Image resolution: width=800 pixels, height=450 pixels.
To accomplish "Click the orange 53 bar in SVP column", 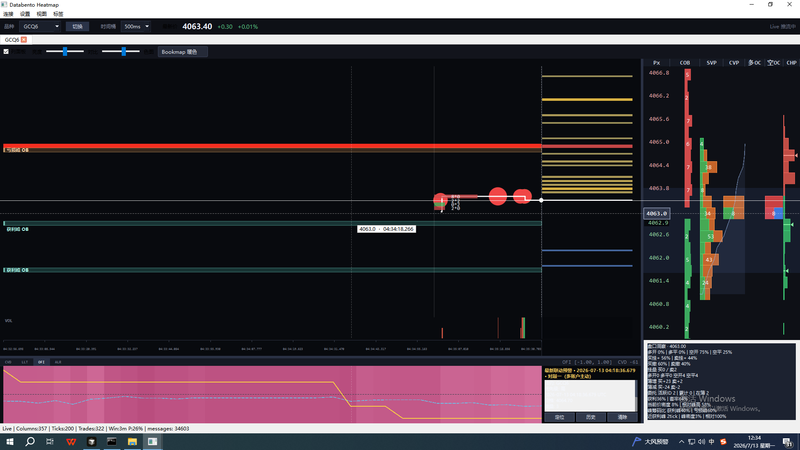I will pos(713,236).
